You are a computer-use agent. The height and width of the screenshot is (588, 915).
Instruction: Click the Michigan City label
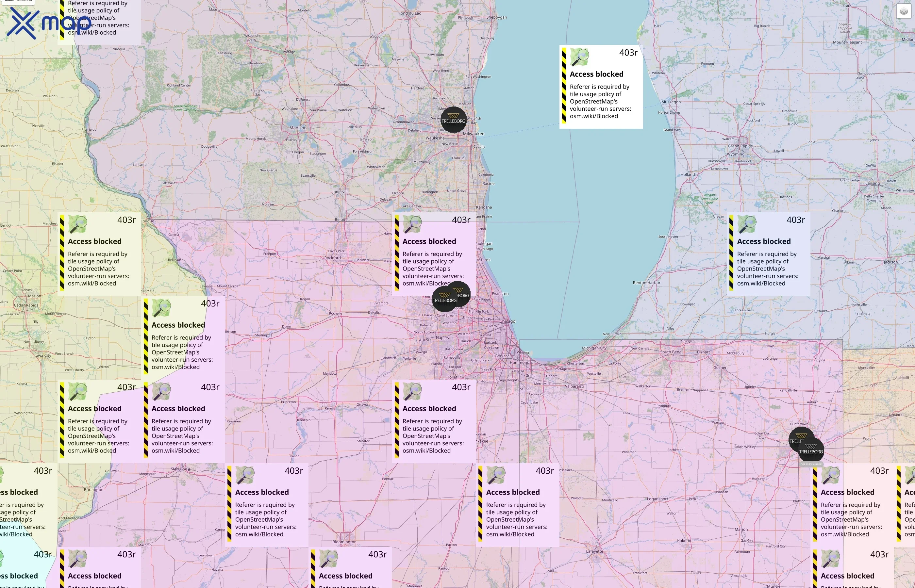[x=594, y=348]
